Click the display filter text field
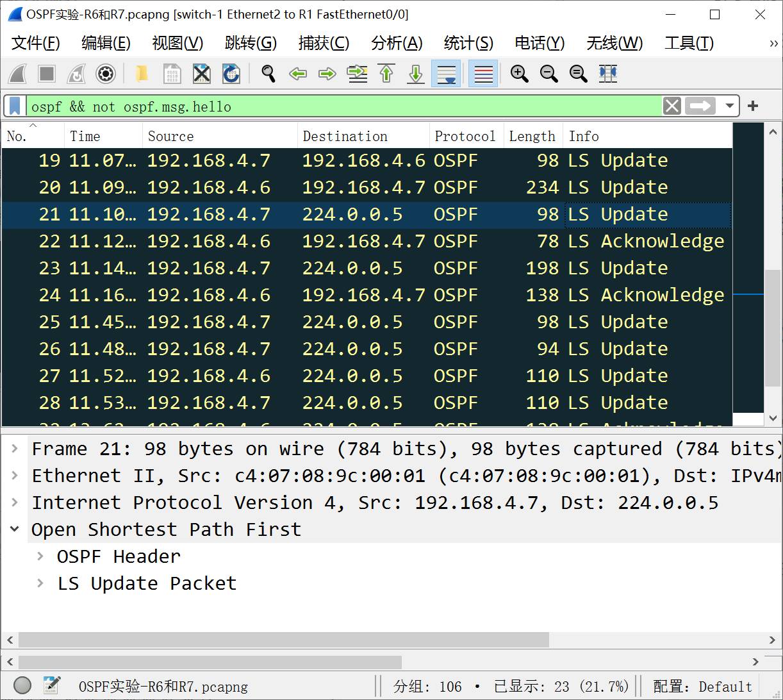Screen dimensions: 783x700 tap(340, 106)
